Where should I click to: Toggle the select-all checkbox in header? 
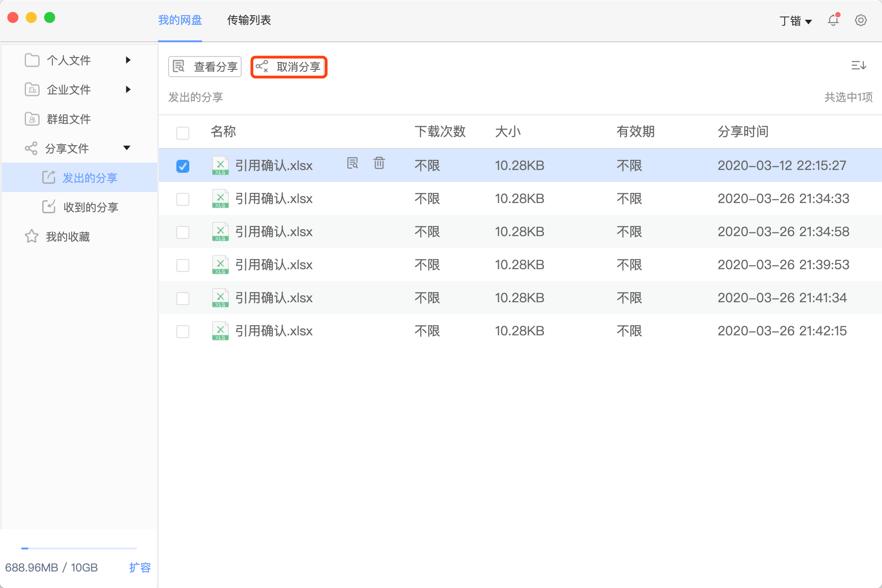183,133
